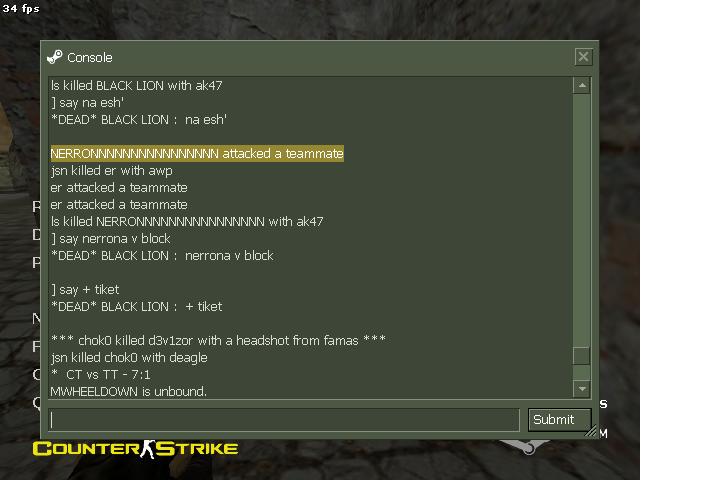Image resolution: width=720 pixels, height=480 pixels.
Task: Click the Submit button
Action: click(559, 420)
